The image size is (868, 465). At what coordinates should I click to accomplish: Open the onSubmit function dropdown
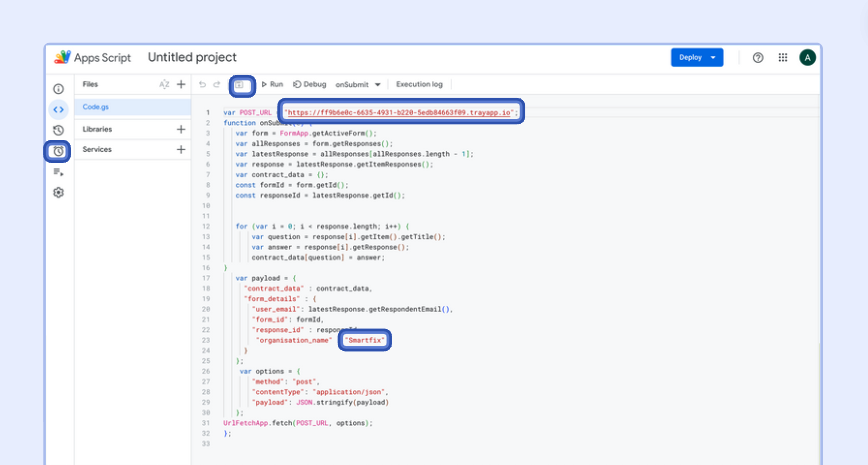pyautogui.click(x=358, y=85)
